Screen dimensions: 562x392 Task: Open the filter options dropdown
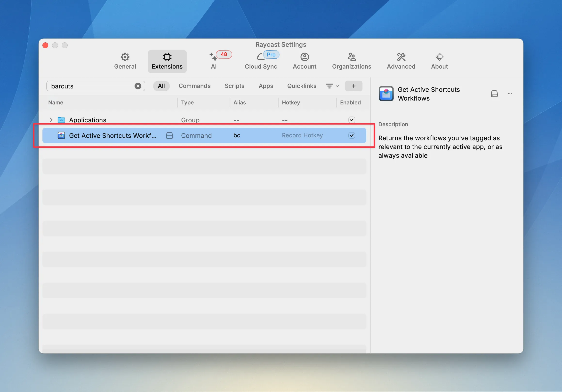point(332,86)
